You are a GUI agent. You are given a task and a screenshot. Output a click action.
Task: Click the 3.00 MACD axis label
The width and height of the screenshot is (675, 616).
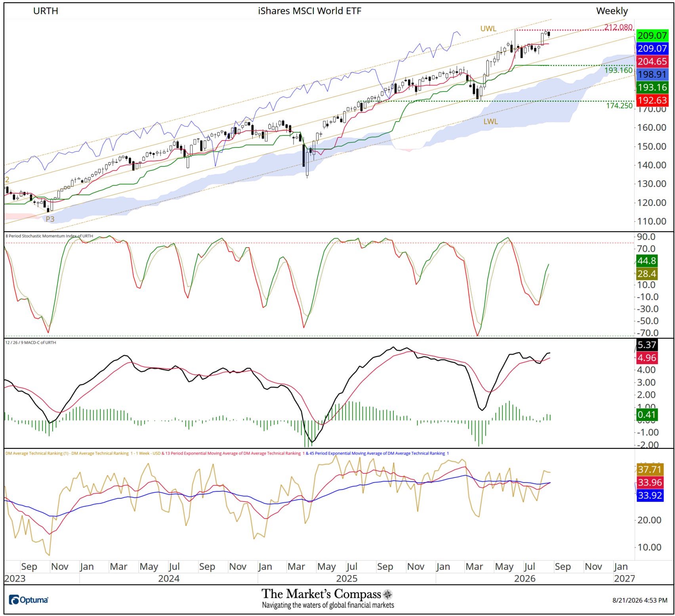pos(646,382)
